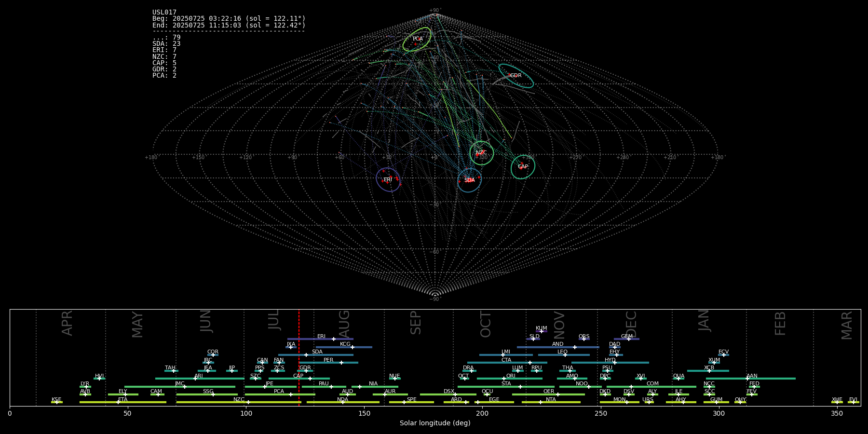
Task: Select the JXA shower label in the timeline
Action: click(291, 344)
